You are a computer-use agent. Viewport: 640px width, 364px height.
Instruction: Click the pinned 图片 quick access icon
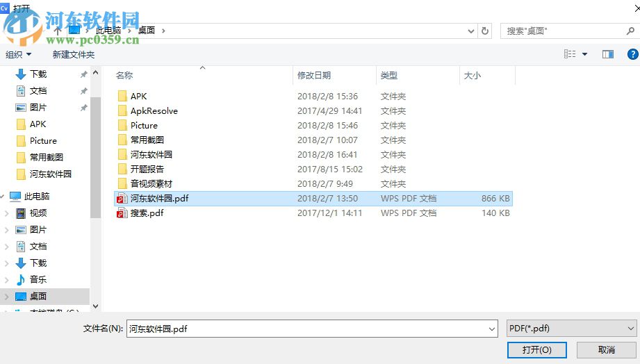point(21,108)
